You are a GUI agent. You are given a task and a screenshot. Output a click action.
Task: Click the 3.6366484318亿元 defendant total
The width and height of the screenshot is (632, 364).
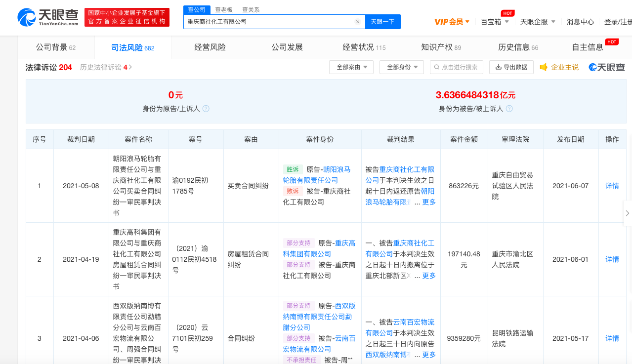click(475, 95)
